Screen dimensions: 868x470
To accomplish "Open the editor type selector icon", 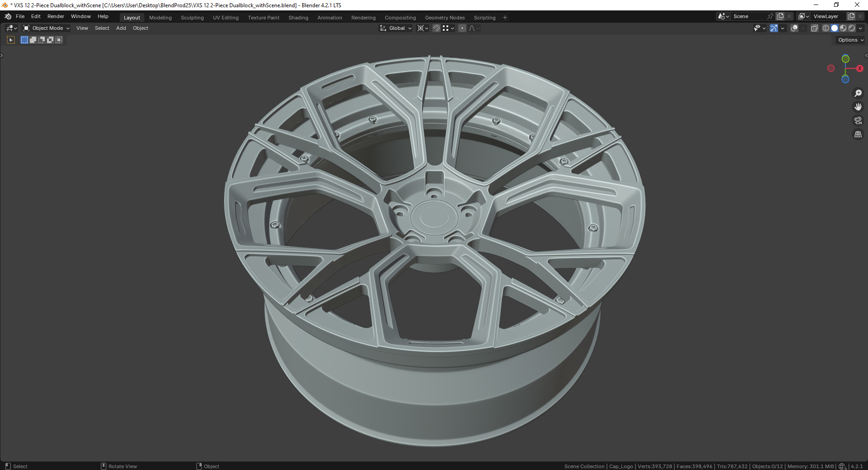I will coord(11,28).
